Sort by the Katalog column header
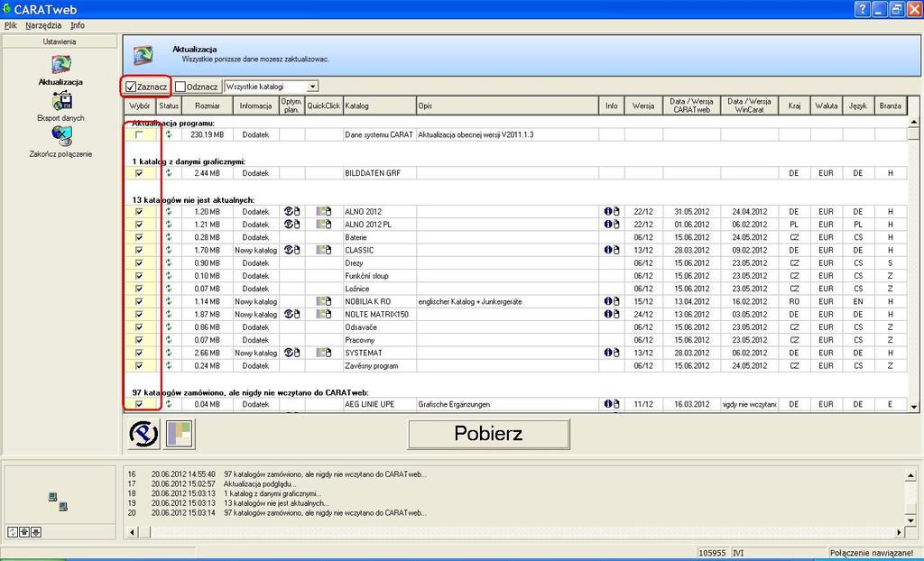The height and width of the screenshot is (561, 924). [380, 106]
